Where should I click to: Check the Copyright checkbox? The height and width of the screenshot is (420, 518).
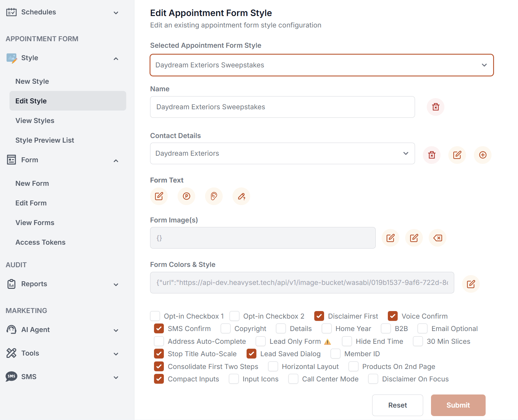[x=226, y=328]
